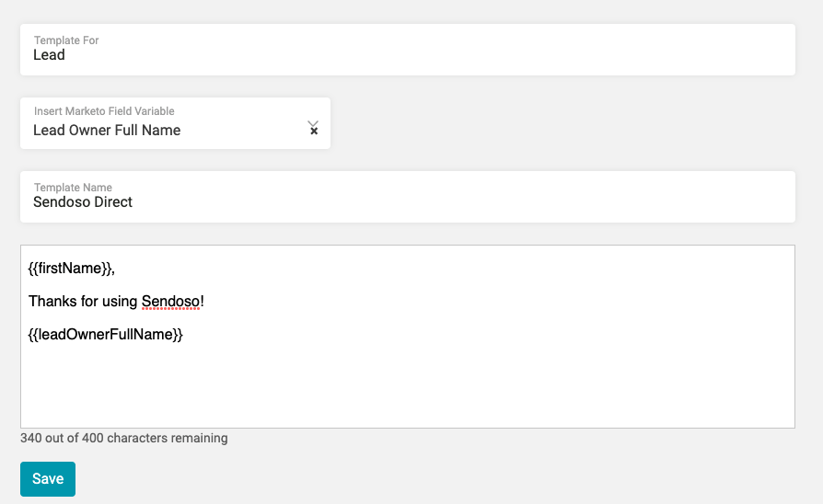The height and width of the screenshot is (504, 823).
Task: Click the 'Lead Owner Full Name' selected value
Action: (x=107, y=131)
